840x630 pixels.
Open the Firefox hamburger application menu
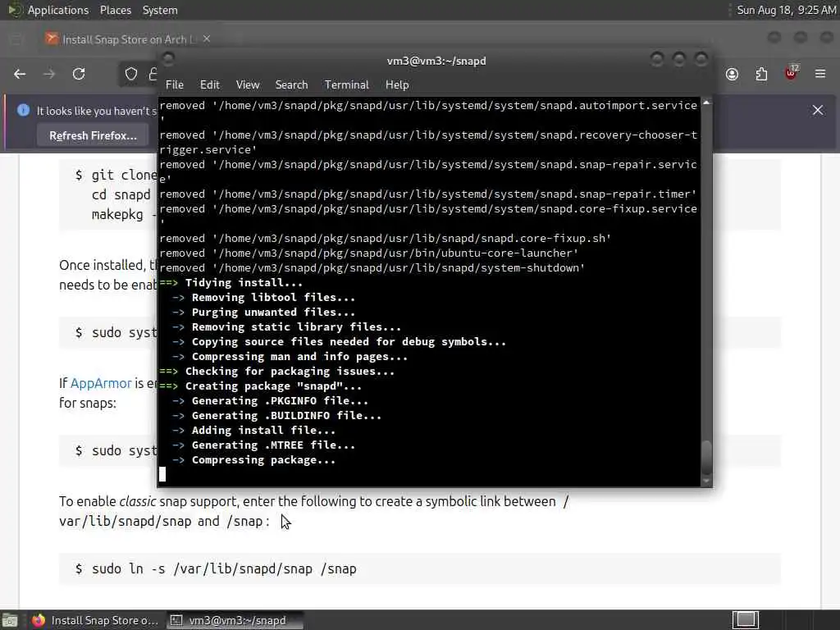click(820, 74)
